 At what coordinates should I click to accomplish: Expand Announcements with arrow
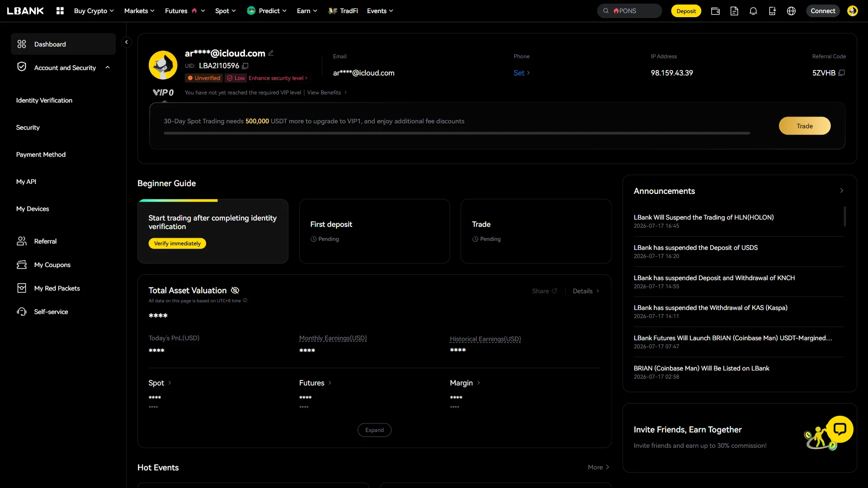coord(841,191)
